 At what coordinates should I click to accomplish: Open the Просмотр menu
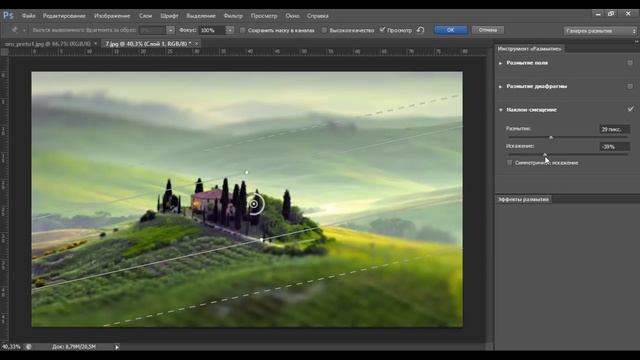(x=264, y=16)
